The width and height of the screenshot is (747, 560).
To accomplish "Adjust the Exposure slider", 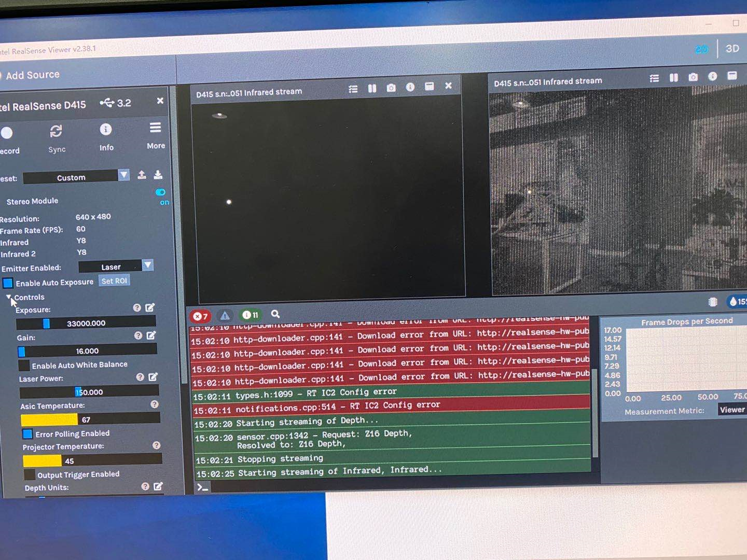I will [86, 323].
